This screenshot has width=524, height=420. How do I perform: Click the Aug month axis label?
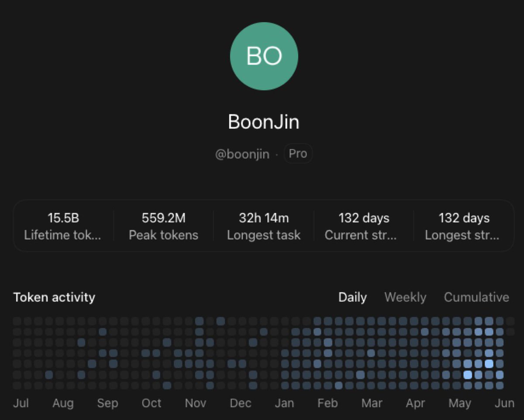(63, 403)
